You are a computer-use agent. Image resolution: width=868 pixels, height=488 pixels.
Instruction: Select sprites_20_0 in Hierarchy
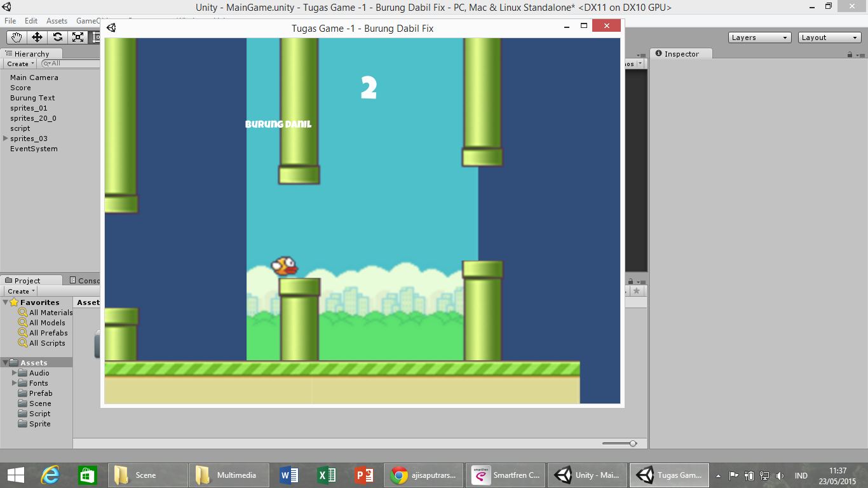(33, 118)
